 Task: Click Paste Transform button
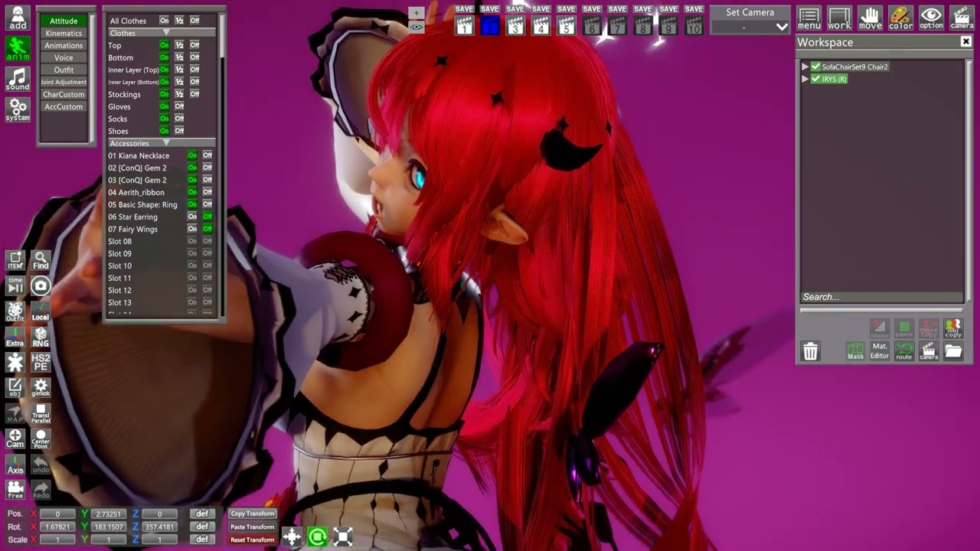(x=253, y=527)
